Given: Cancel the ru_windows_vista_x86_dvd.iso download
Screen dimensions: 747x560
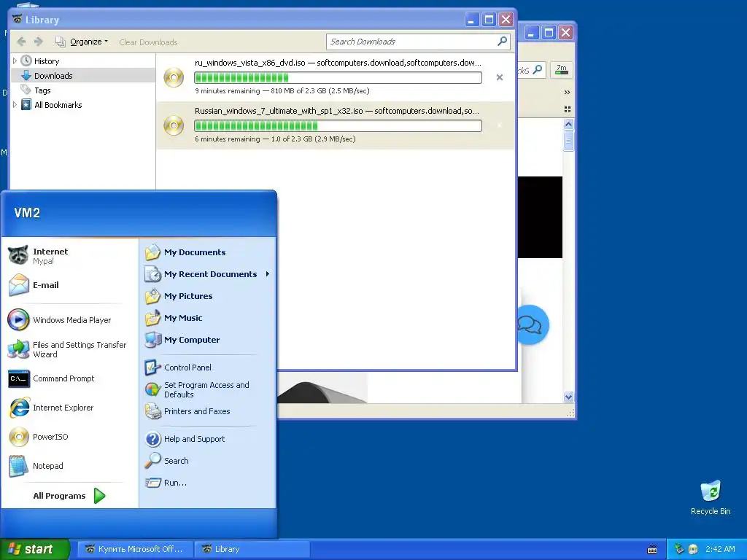Looking at the screenshot, I should coord(499,77).
